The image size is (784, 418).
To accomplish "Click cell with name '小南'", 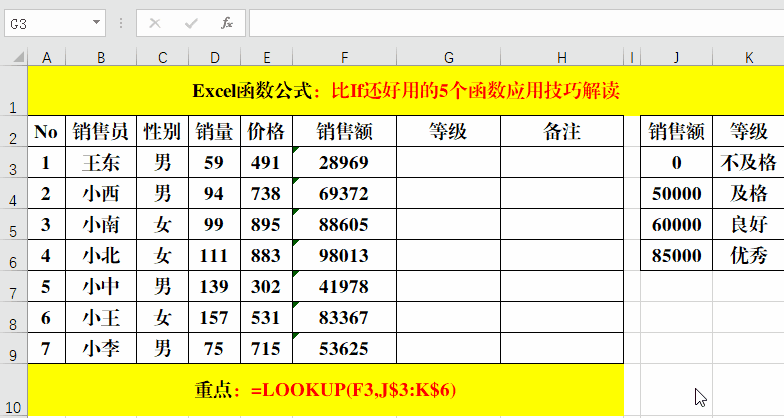I will click(101, 224).
